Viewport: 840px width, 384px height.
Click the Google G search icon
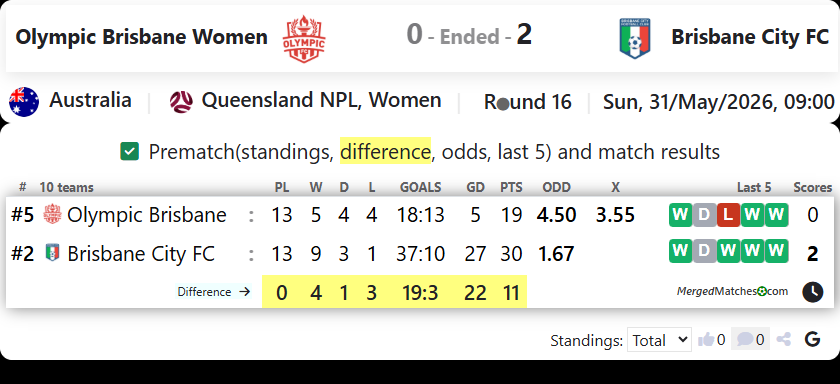813,339
